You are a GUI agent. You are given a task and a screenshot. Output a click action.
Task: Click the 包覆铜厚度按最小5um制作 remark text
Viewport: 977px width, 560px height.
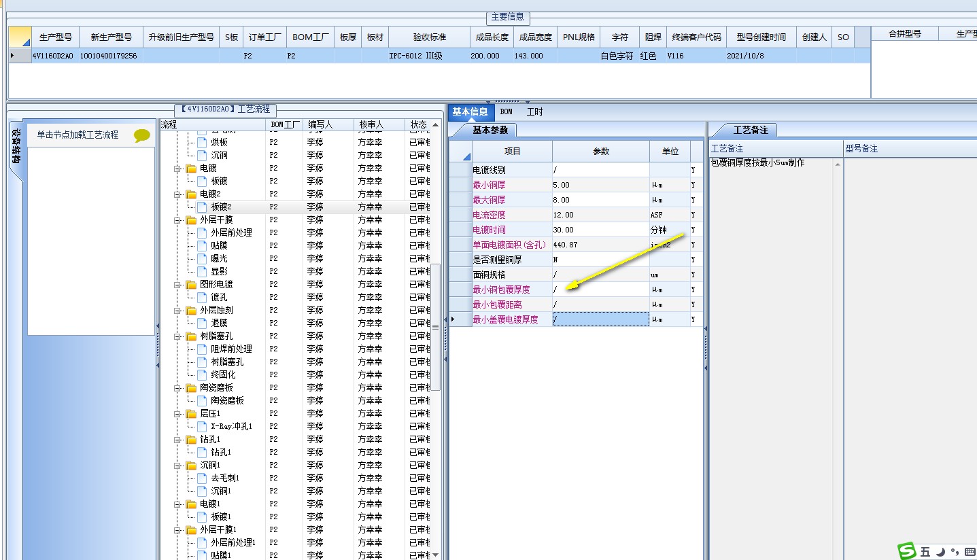757,163
